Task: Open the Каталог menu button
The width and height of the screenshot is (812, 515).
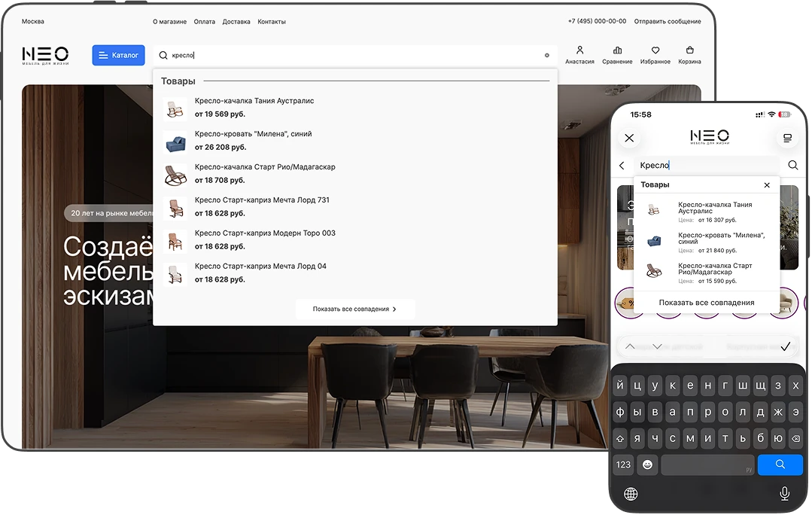Action: 119,56
